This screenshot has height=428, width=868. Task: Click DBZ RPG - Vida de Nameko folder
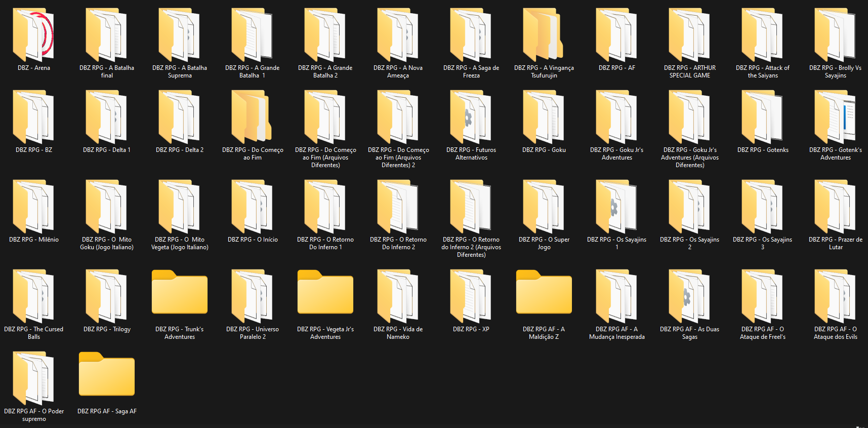point(398,296)
